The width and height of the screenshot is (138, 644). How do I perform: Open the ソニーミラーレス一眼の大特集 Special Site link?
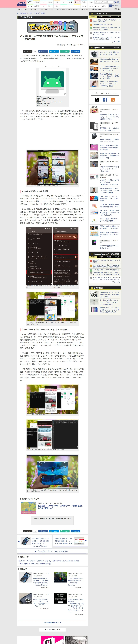pos(109,53)
